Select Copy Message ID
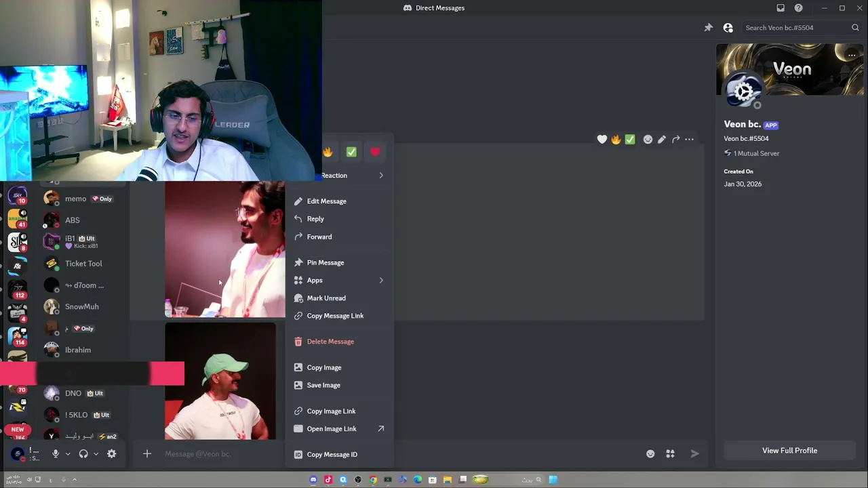This screenshot has width=868, height=488. click(x=339, y=454)
